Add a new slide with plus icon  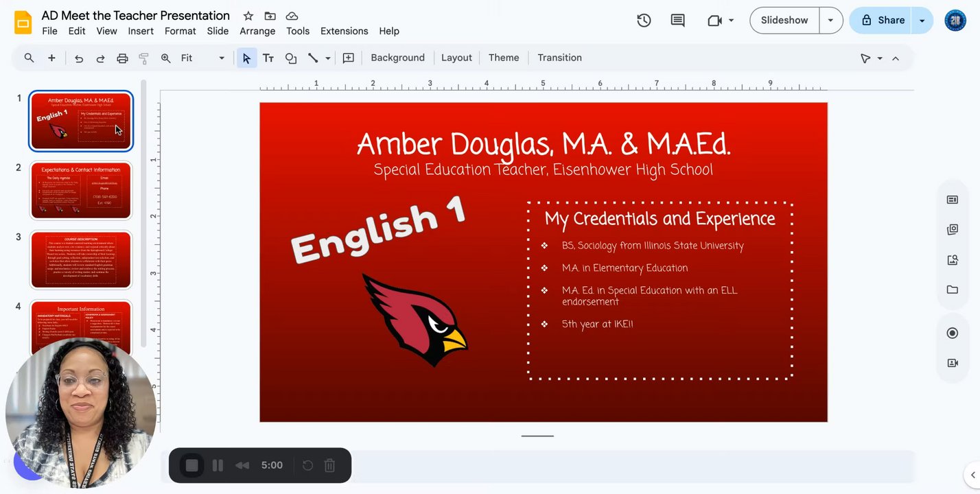pos(51,58)
